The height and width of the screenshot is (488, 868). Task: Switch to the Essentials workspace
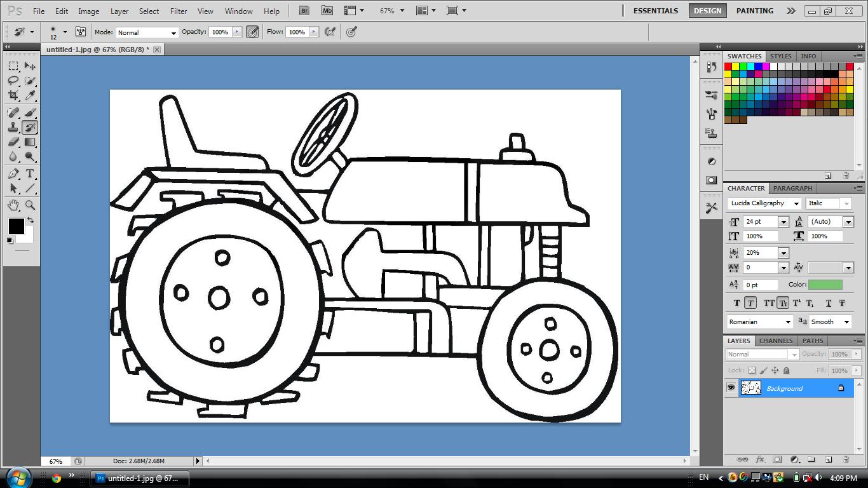(x=656, y=11)
